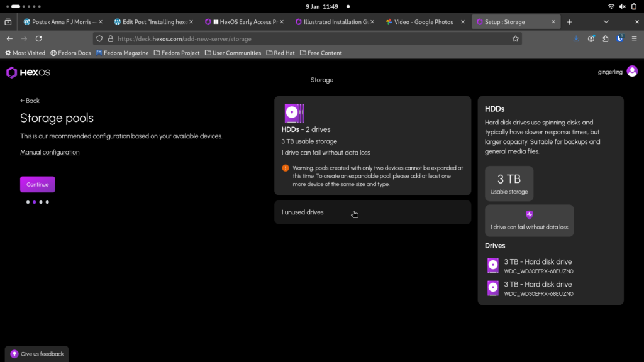The image size is (644, 362).
Task: Open Free Content bookmarks folder
Action: pyautogui.click(x=321, y=53)
